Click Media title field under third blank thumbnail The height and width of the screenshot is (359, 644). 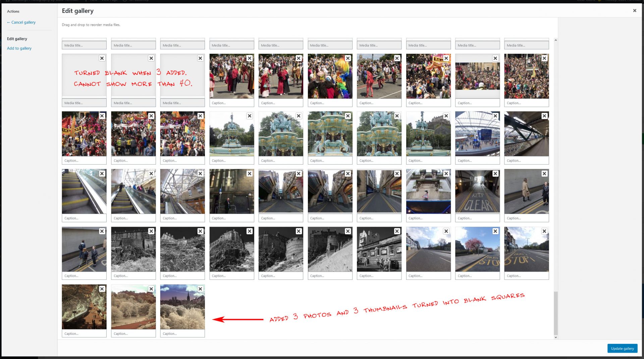(182, 103)
